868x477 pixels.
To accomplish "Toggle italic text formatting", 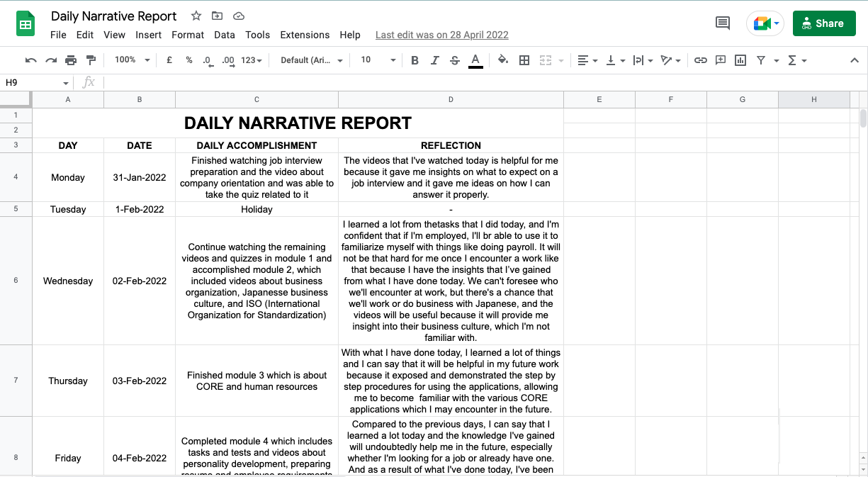I will point(435,60).
